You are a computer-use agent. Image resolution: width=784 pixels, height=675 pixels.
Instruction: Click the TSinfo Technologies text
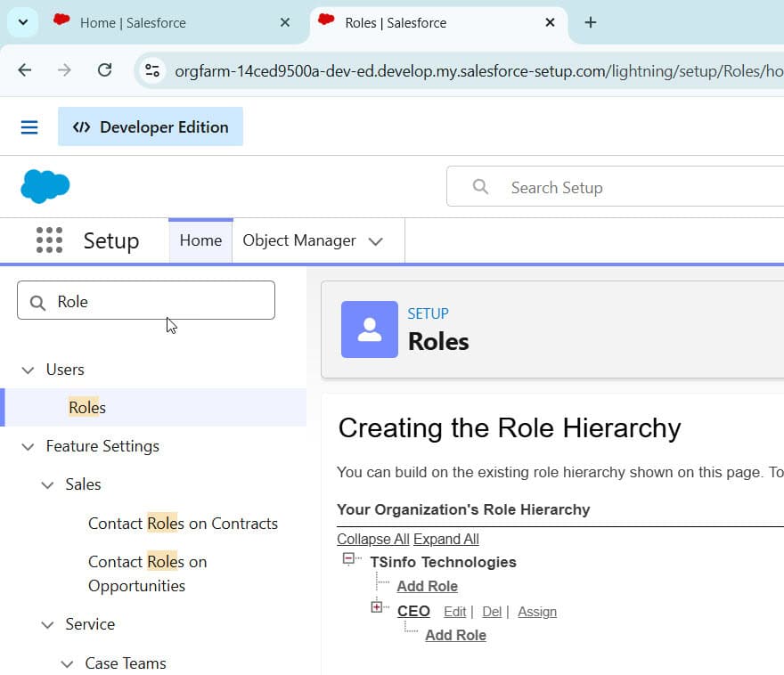pos(443,562)
